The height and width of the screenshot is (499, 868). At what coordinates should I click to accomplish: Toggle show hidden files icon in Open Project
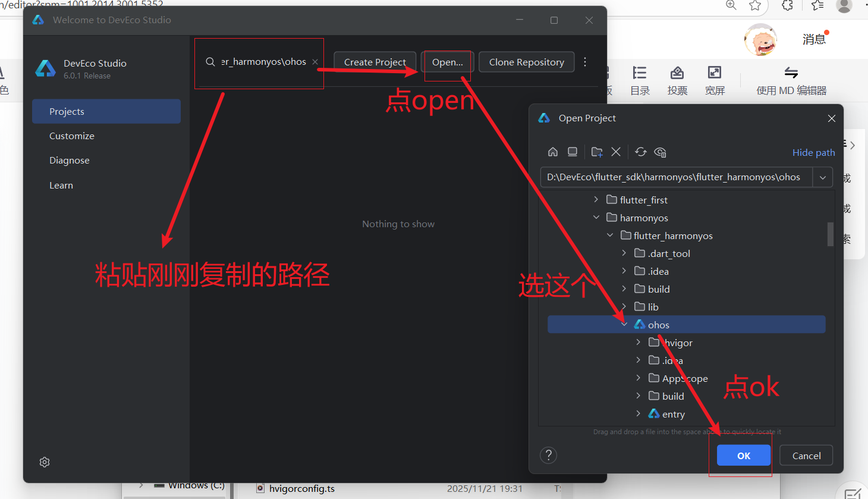660,152
